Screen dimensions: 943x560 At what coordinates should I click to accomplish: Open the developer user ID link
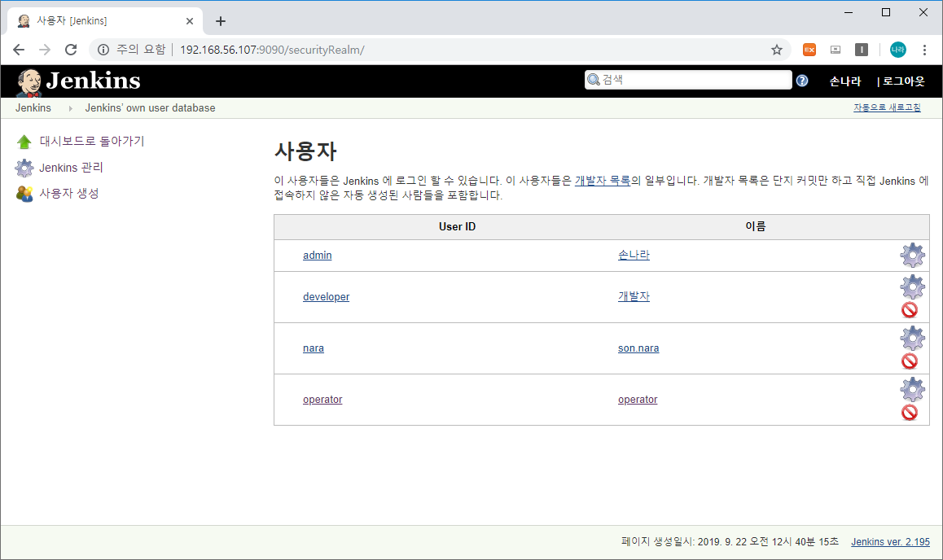coord(326,297)
